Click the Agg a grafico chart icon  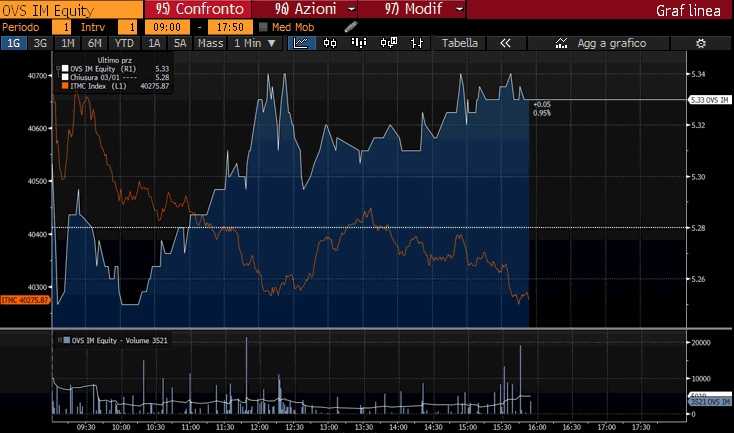click(x=561, y=43)
